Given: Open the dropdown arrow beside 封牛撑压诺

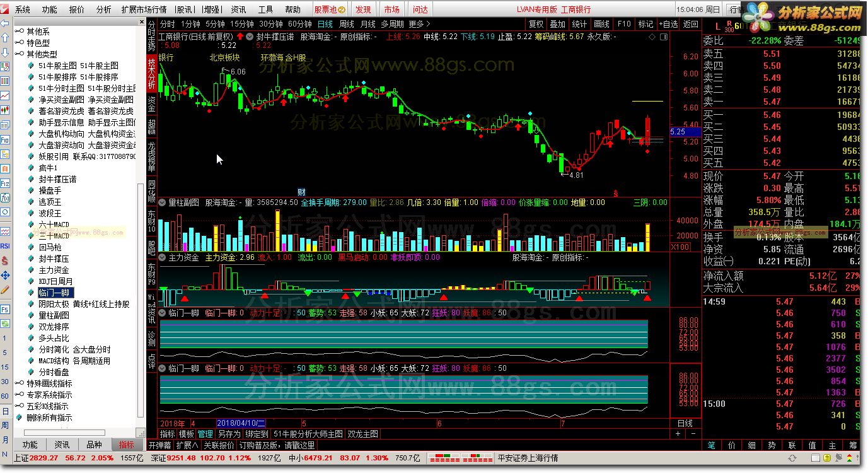Looking at the screenshot, I should click(250, 37).
